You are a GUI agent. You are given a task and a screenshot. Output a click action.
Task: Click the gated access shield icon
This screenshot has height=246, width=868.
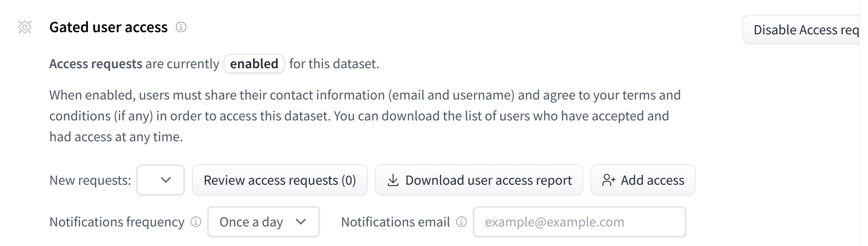[25, 27]
